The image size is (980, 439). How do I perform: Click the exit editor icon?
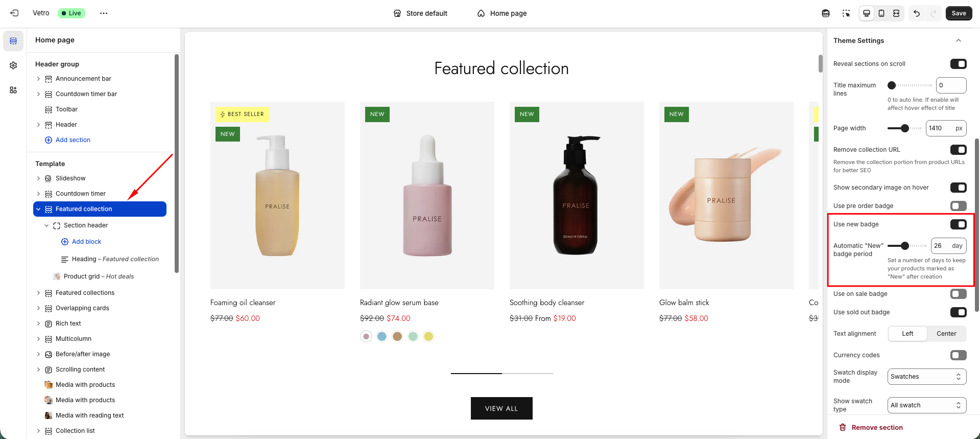(14, 13)
